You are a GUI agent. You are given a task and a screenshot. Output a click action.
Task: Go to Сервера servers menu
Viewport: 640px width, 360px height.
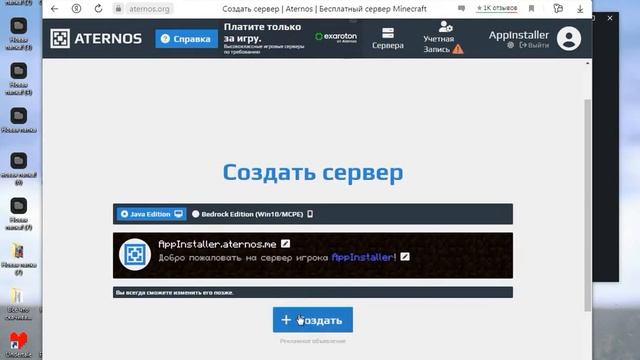click(388, 39)
